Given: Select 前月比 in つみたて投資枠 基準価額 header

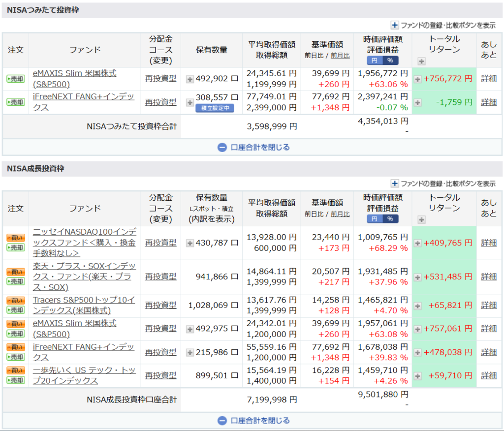Looking at the screenshot, I should pos(340,55).
